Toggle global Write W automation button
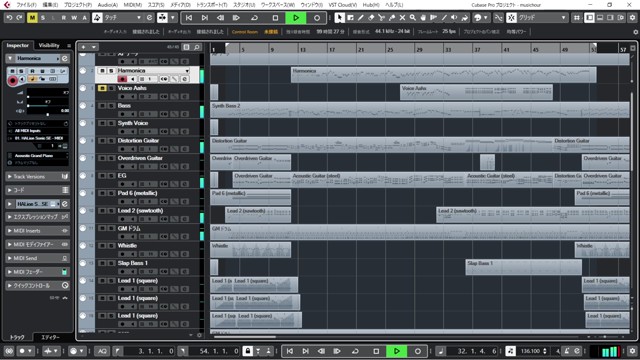 (74, 18)
